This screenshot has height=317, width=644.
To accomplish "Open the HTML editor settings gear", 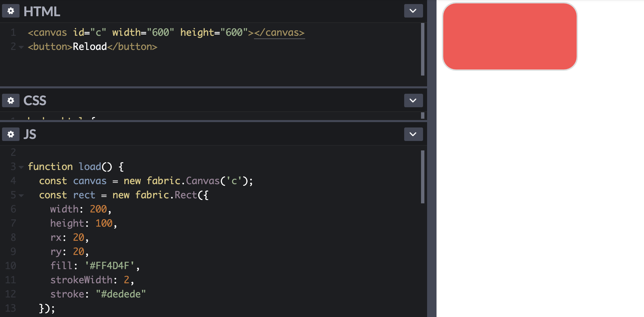I will point(11,11).
